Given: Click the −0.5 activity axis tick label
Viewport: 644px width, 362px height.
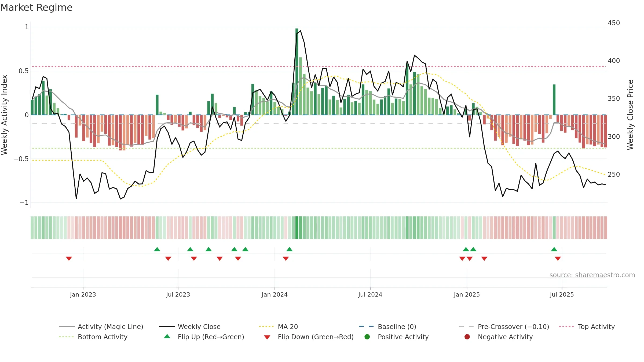Looking at the screenshot, I should pos(21,159).
